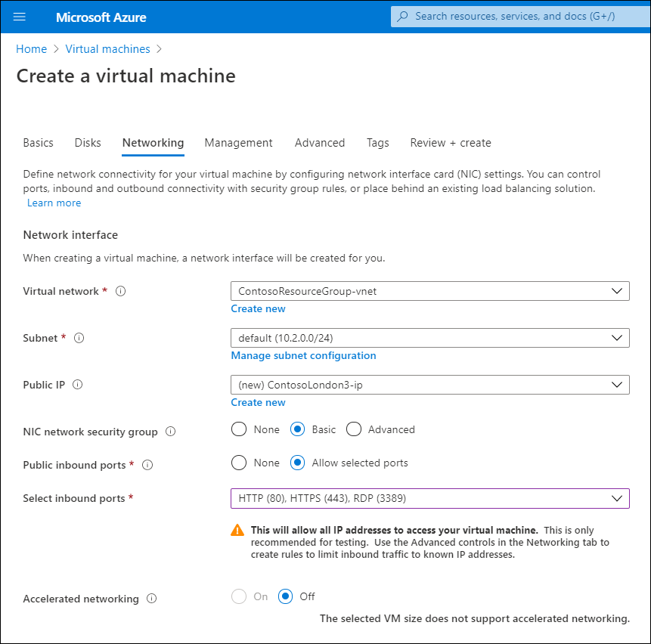Select None for NIC network security group
The image size is (651, 644).
tap(238, 429)
